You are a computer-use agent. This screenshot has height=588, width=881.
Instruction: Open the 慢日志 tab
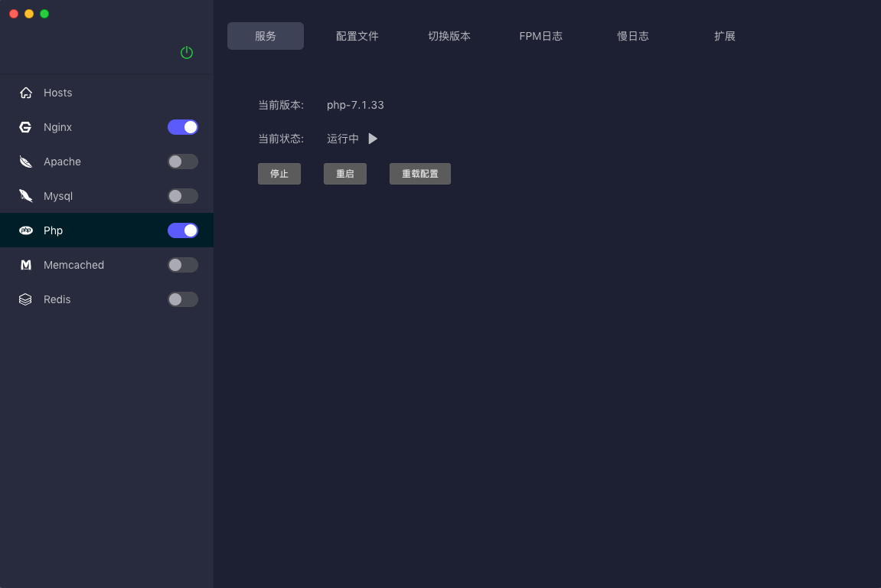coord(633,36)
